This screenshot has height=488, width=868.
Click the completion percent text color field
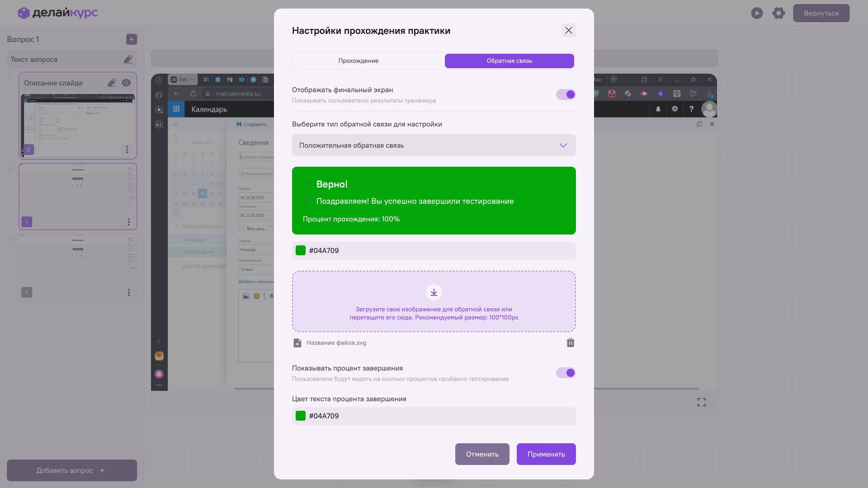434,416
